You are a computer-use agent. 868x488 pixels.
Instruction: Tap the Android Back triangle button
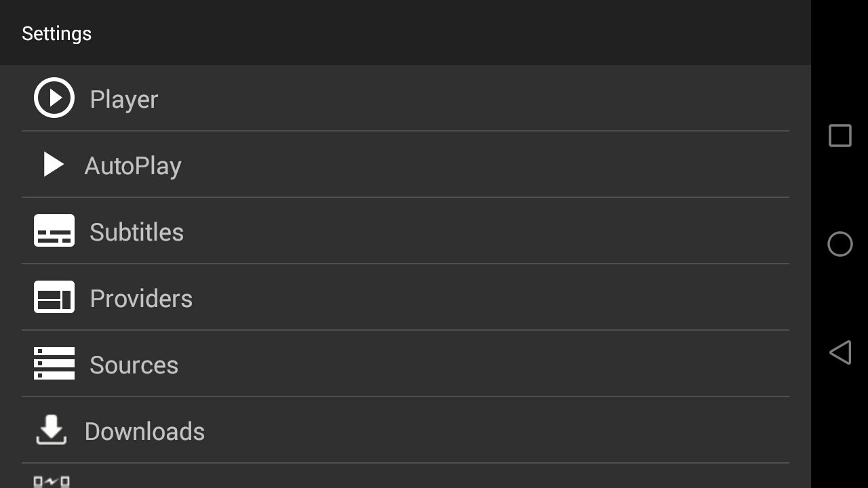(840, 352)
